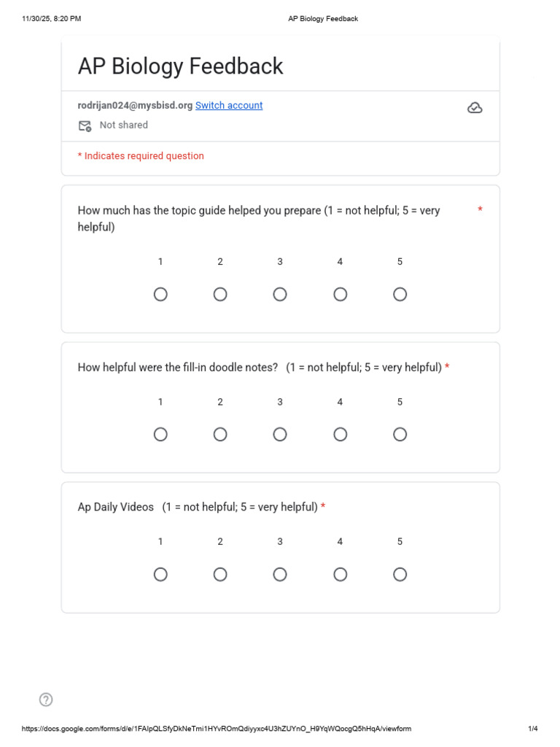
Task: Click the Switch account link
Action: (x=229, y=105)
